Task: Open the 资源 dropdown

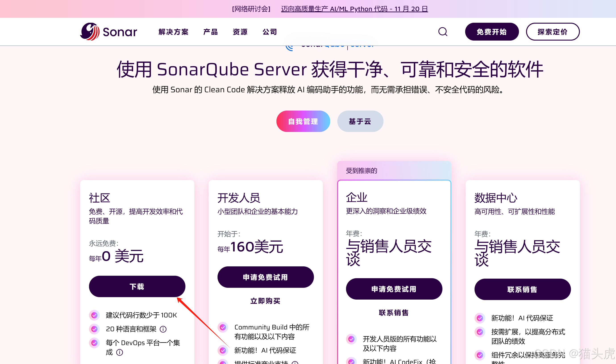Action: pos(240,32)
